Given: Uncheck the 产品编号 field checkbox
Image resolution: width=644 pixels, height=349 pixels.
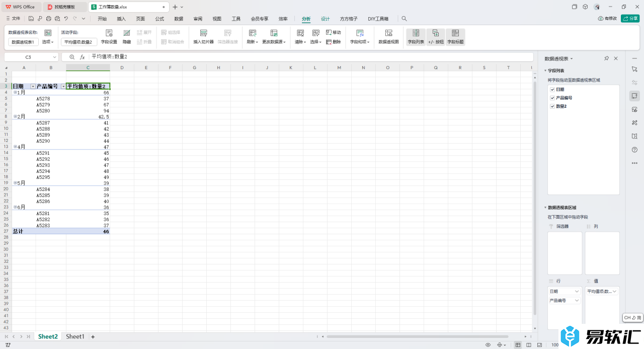Looking at the screenshot, I should pyautogui.click(x=552, y=98).
